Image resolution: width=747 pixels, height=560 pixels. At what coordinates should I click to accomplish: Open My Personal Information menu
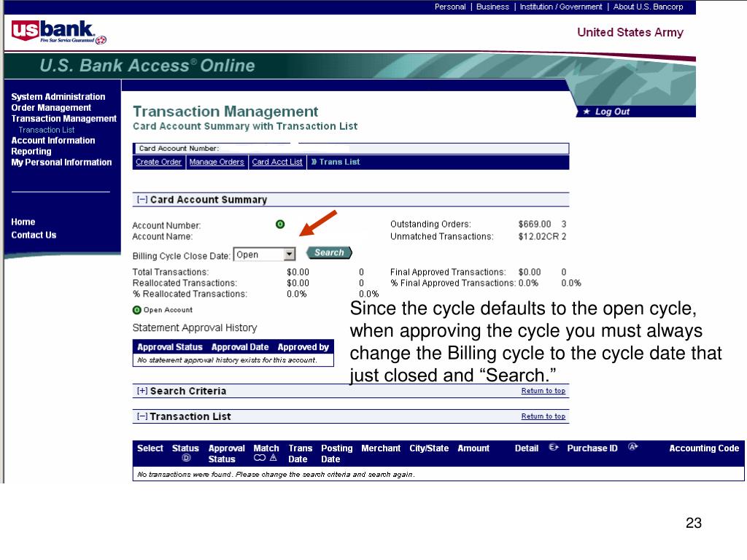pos(61,163)
